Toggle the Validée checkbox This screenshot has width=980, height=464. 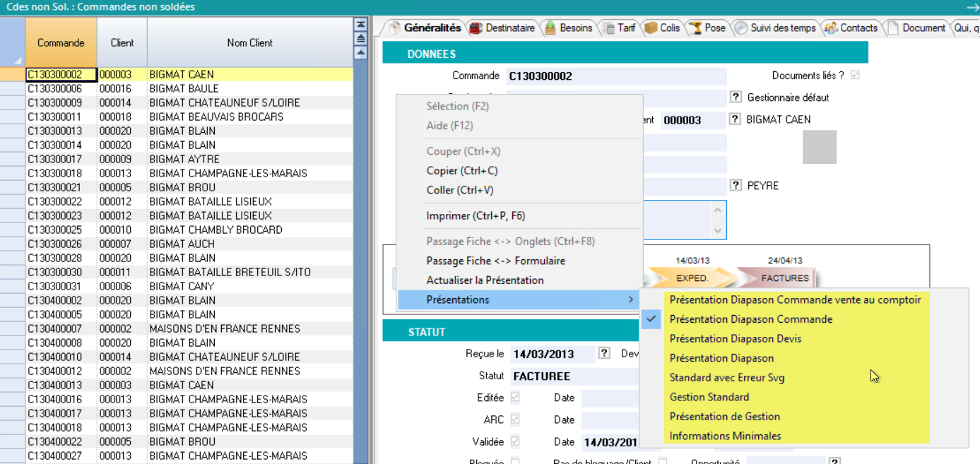point(515,441)
